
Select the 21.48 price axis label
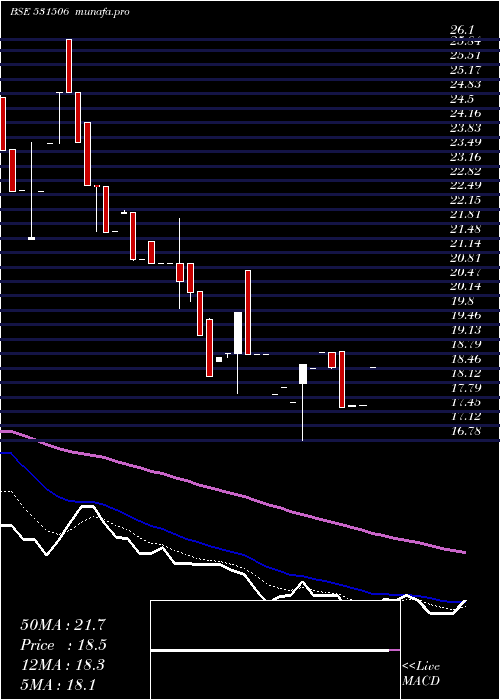[x=466, y=229]
